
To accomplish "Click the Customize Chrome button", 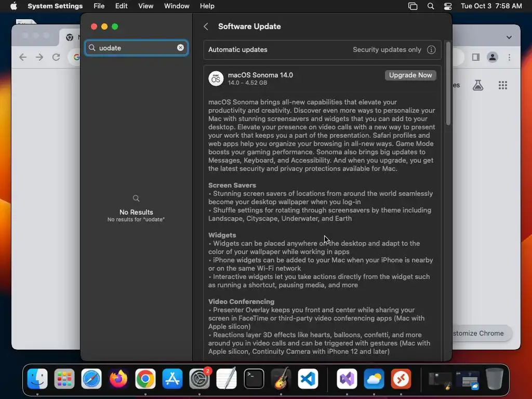I will coord(482,333).
